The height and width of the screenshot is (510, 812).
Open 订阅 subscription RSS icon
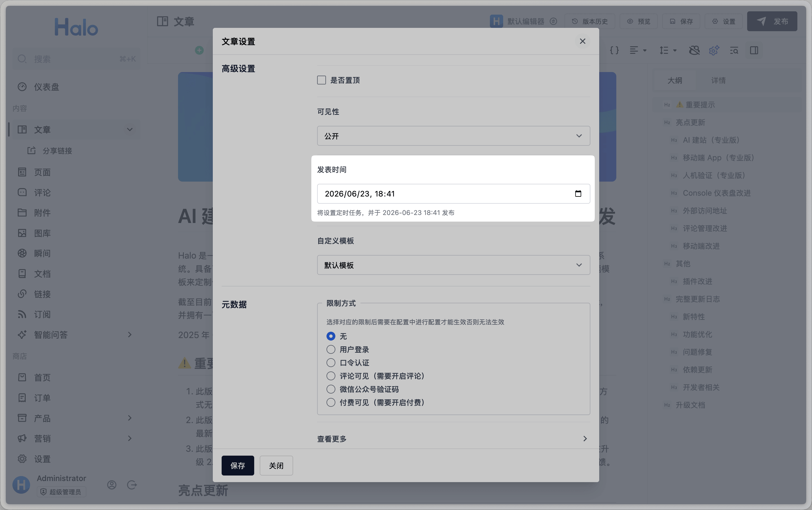22,314
